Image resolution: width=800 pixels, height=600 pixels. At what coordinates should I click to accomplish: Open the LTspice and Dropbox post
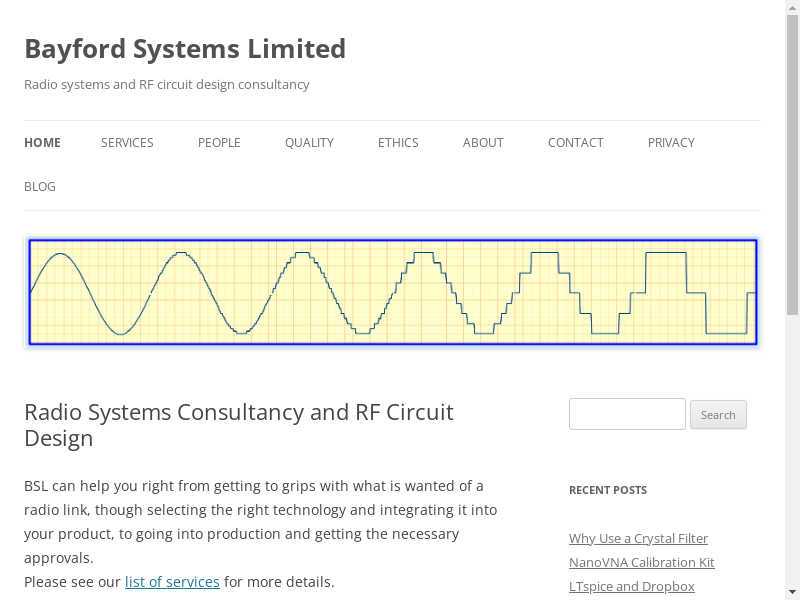pyautogui.click(x=631, y=586)
